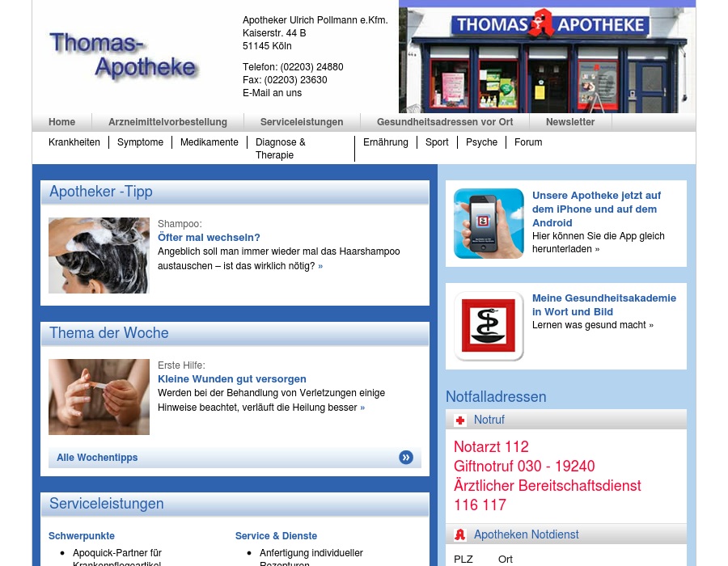The width and height of the screenshot is (728, 566).
Task: Open the article Öfter mal wechseln?
Action: click(x=209, y=238)
